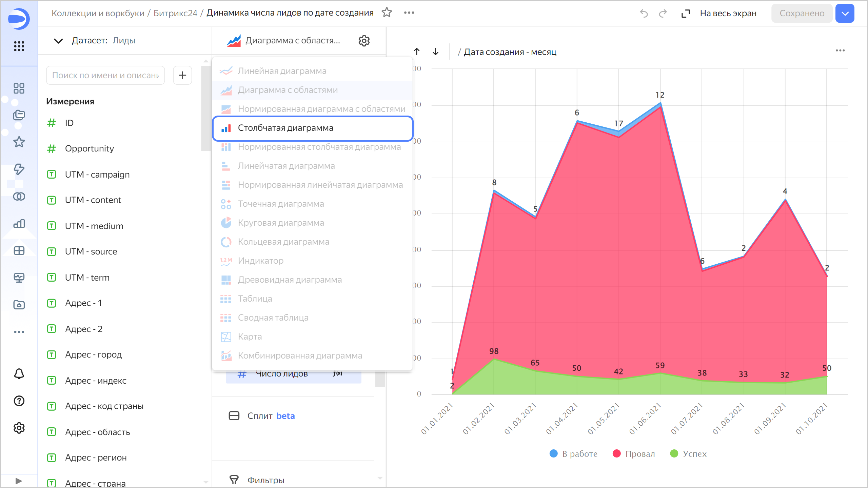Collapse the dataset panel chevron
The image size is (868, 488).
coord(58,41)
